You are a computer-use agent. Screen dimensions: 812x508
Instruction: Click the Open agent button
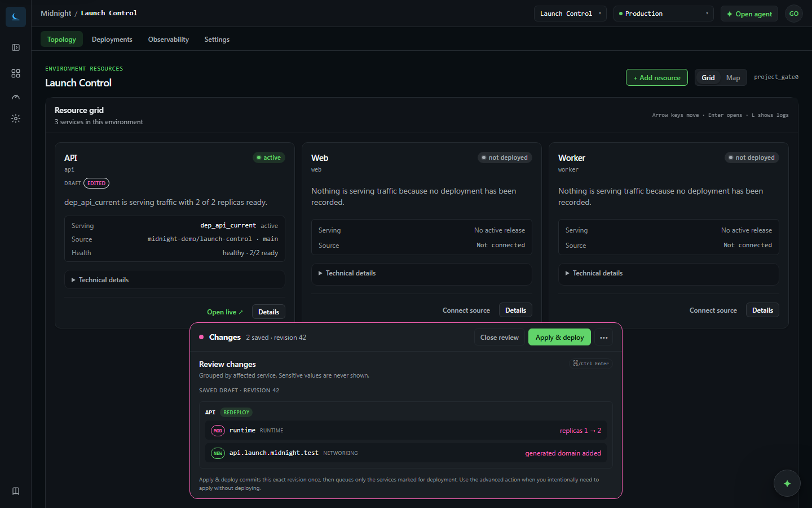click(749, 14)
